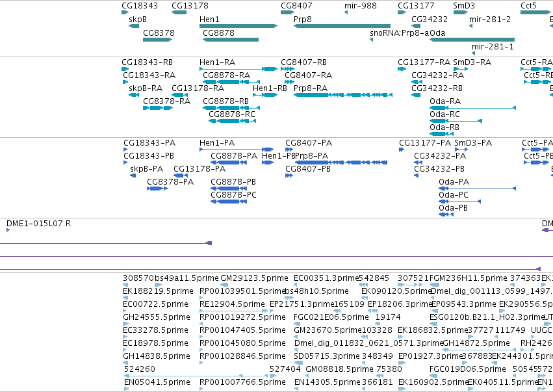The image size is (553, 392).
Task: Click the Hen1 gene bar
Action: (238, 26)
